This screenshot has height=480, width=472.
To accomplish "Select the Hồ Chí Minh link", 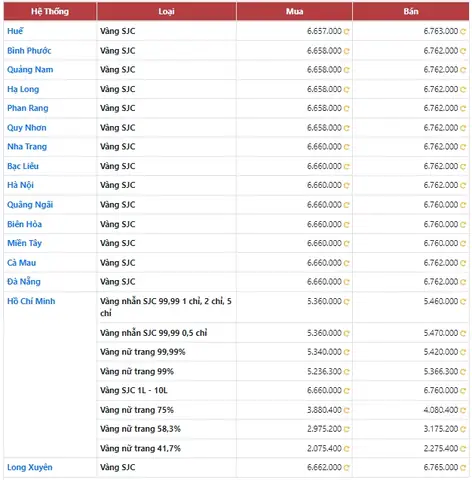I will click(x=31, y=301).
